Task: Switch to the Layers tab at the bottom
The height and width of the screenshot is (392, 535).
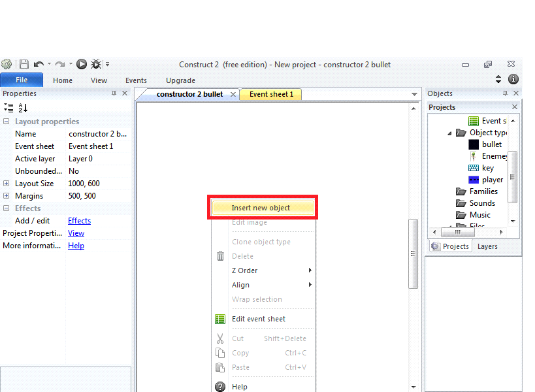Action: click(x=487, y=246)
